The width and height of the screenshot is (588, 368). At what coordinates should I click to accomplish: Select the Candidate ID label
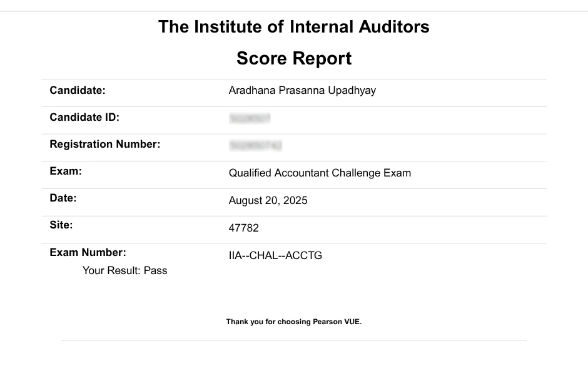(84, 117)
